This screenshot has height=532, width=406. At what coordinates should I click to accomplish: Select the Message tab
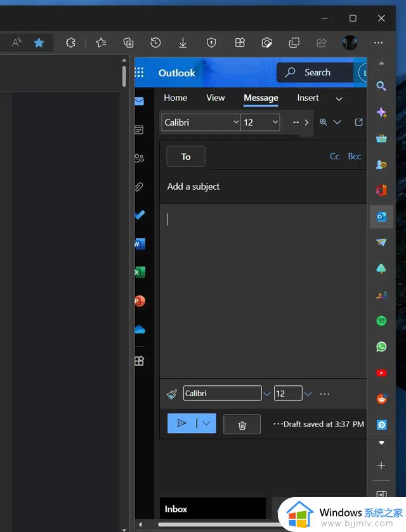coord(261,98)
